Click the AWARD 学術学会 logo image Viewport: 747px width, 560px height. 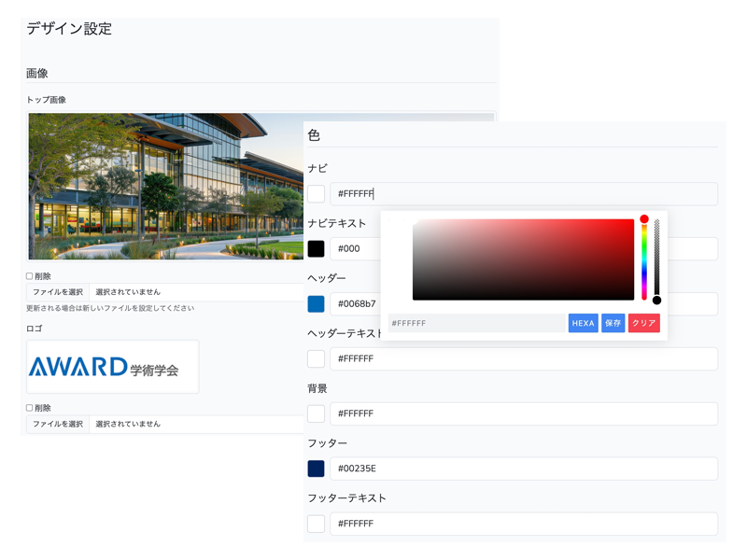coord(113,367)
